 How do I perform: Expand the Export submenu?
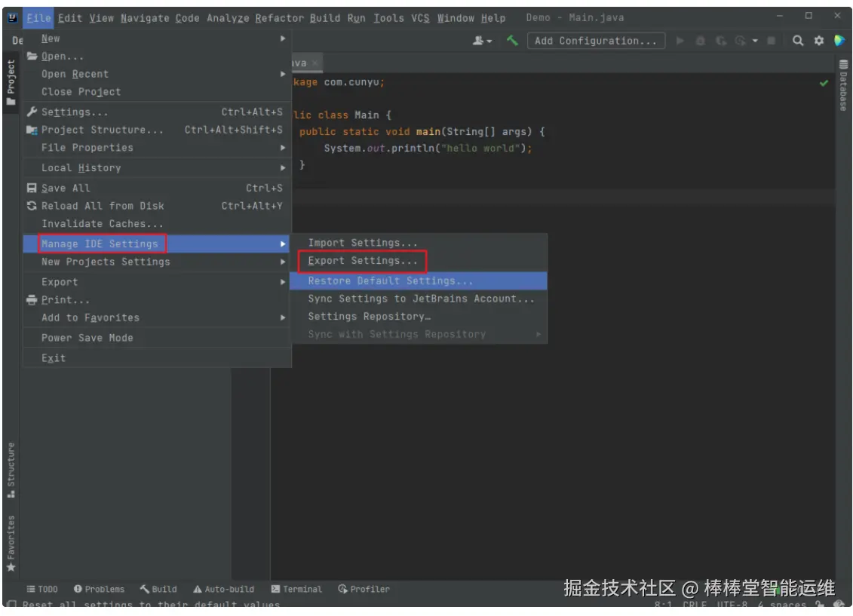283,282
